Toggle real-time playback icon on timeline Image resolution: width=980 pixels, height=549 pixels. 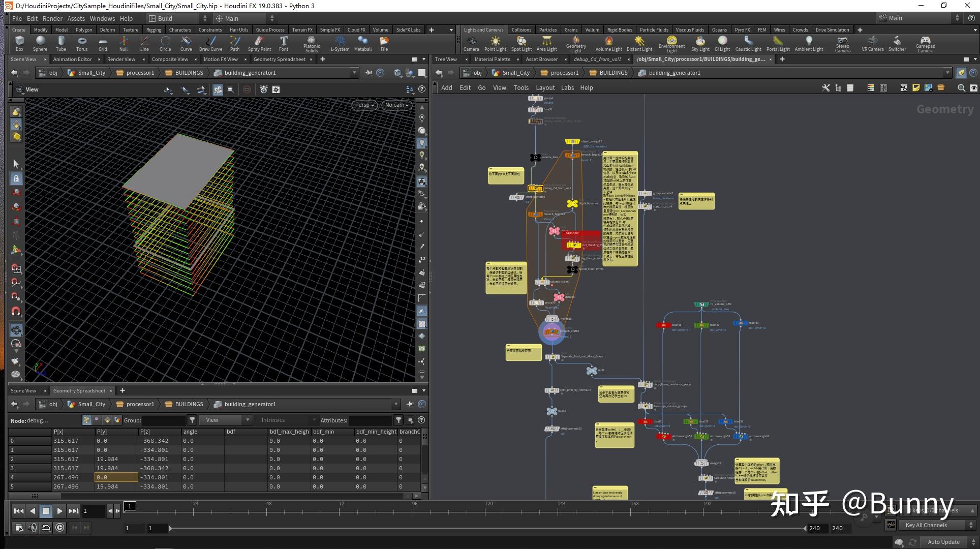coord(59,528)
